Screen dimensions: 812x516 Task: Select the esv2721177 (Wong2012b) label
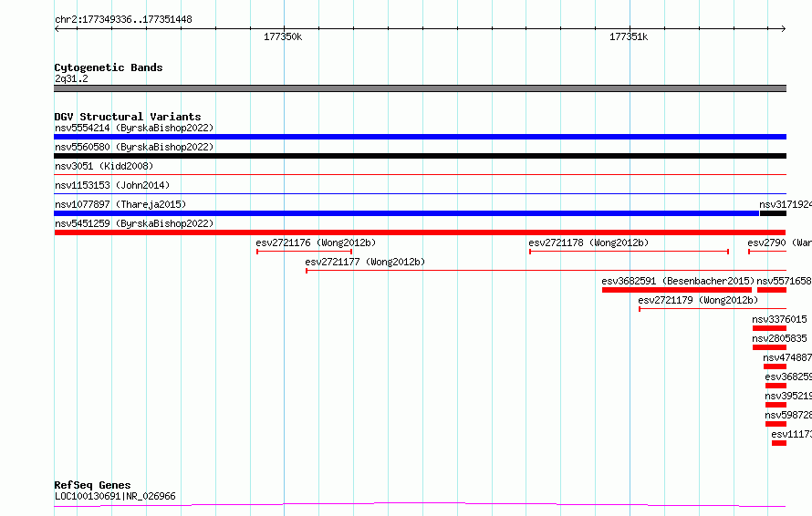(365, 262)
